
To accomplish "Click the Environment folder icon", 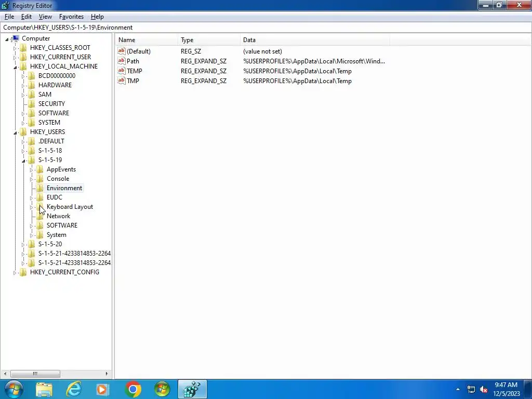I will tap(39, 188).
